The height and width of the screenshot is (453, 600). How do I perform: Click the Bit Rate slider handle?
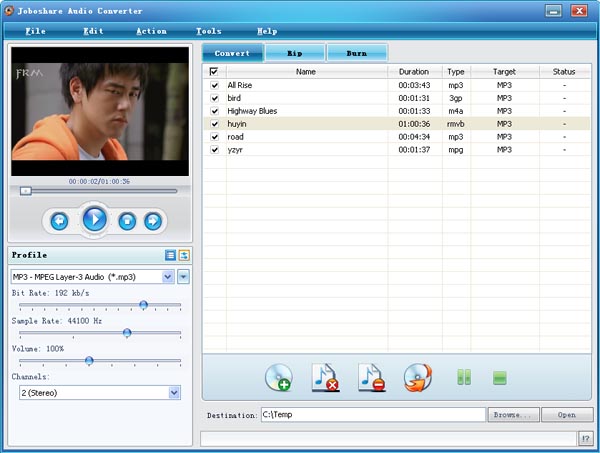143,304
